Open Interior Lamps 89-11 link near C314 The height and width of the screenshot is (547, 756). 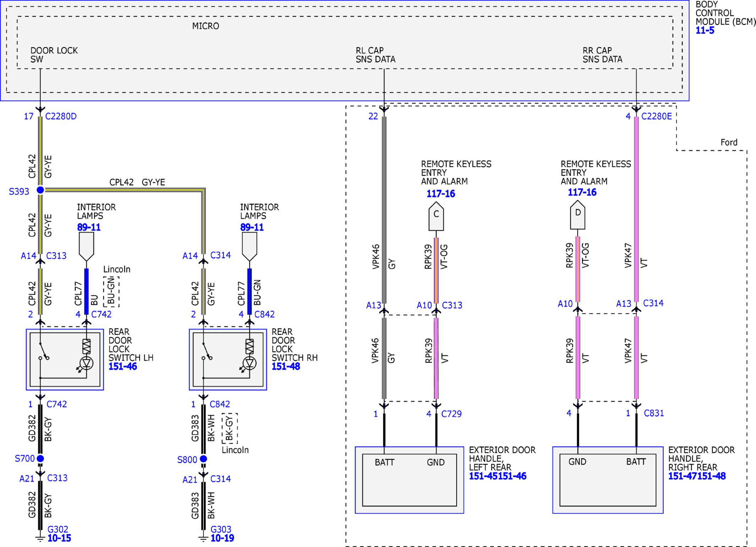(252, 227)
